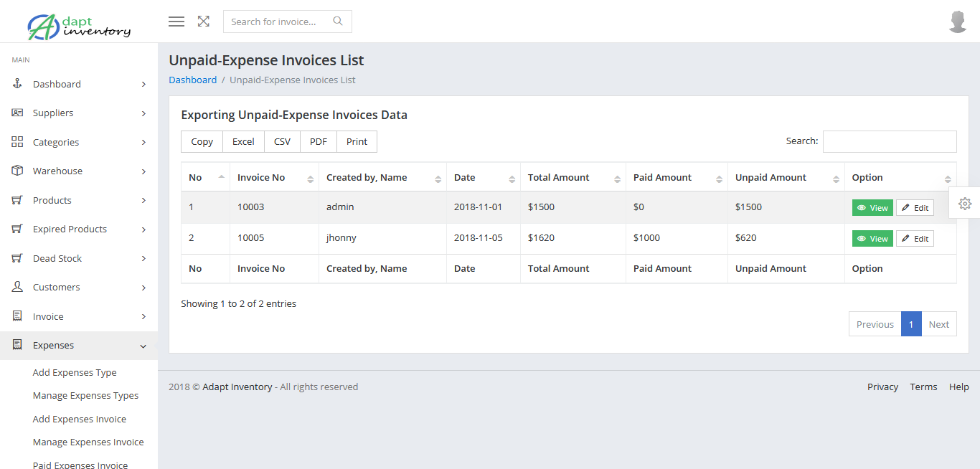Image resolution: width=980 pixels, height=469 pixels.
Task: Toggle sorting on the Date column
Action: coord(483,178)
